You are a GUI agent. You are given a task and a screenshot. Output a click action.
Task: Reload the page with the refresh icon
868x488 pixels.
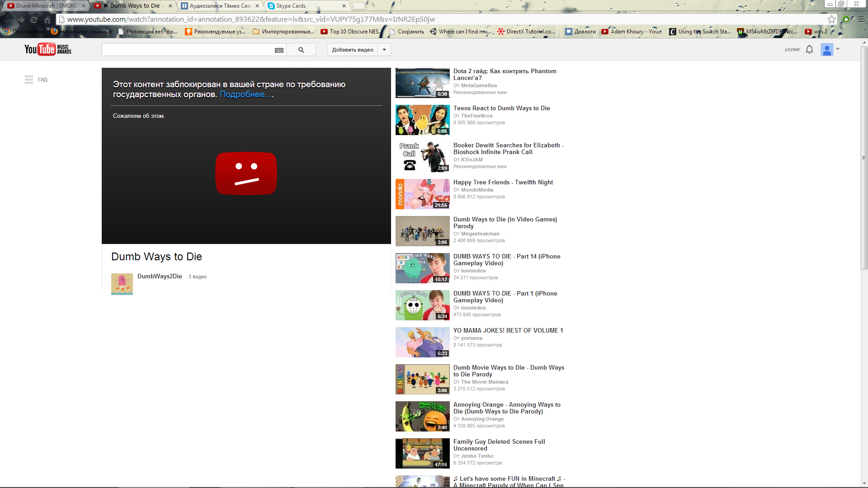[34, 19]
